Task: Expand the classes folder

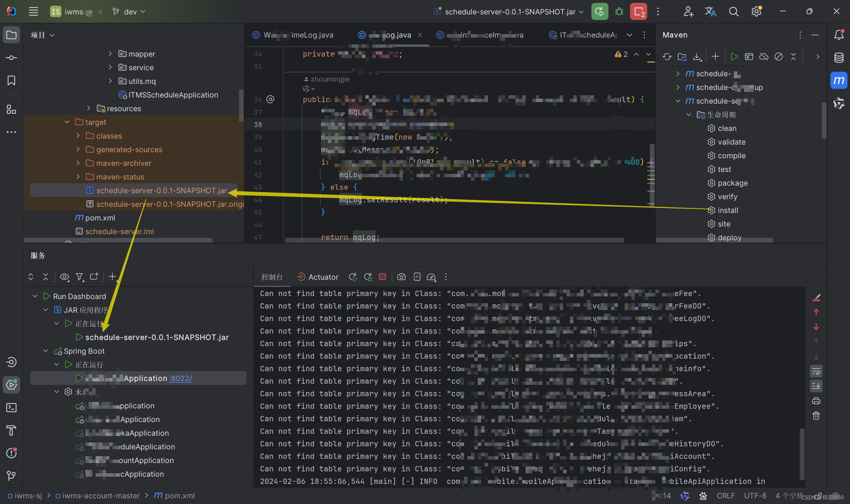Action: [x=78, y=135]
